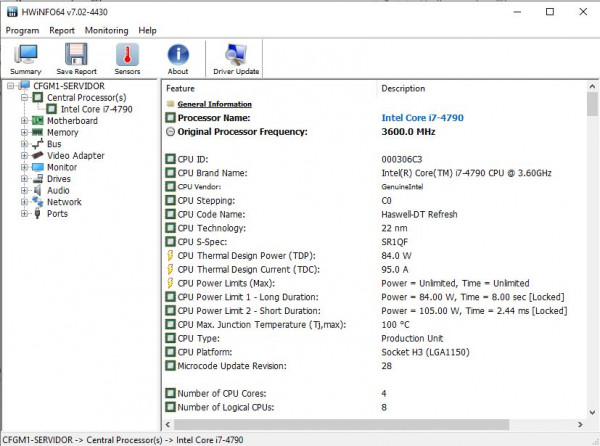Expand the Drives tree node
The height and width of the screenshot is (446, 600).
(x=24, y=179)
